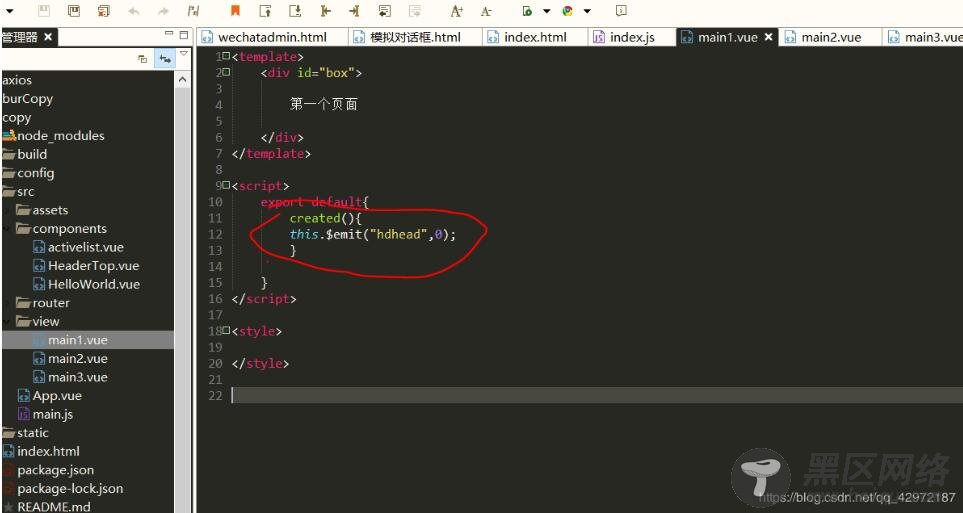
Task: Select the static folder
Action: coord(33,433)
